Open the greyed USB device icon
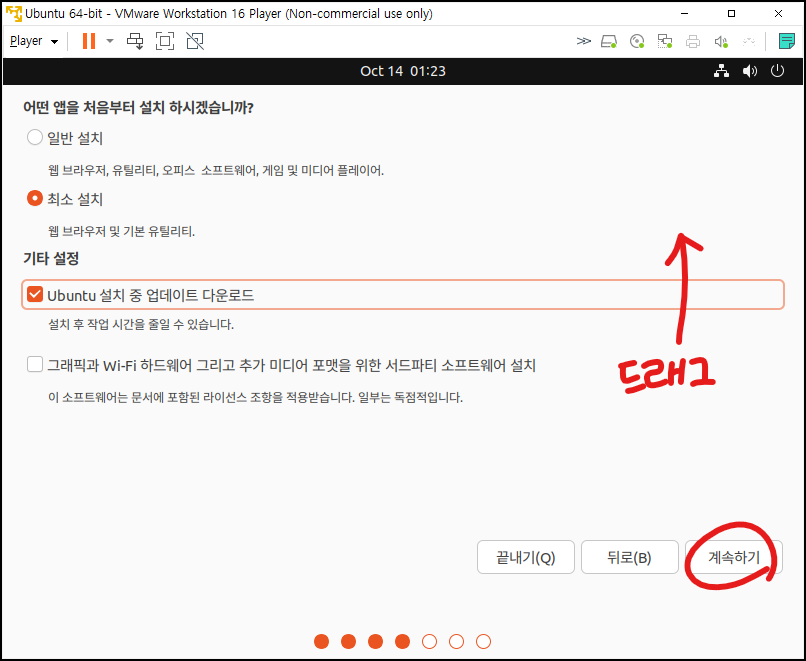Image resolution: width=806 pixels, height=661 pixels. coord(749,41)
